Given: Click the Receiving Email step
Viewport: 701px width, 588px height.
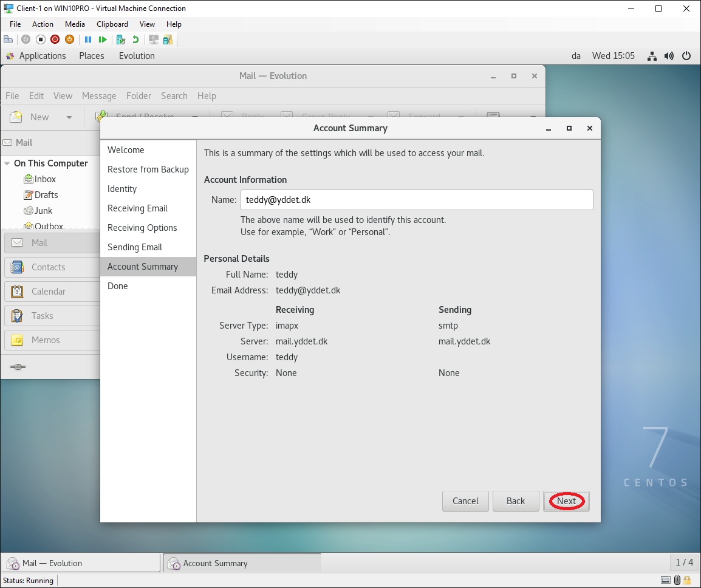Looking at the screenshot, I should pos(148,208).
